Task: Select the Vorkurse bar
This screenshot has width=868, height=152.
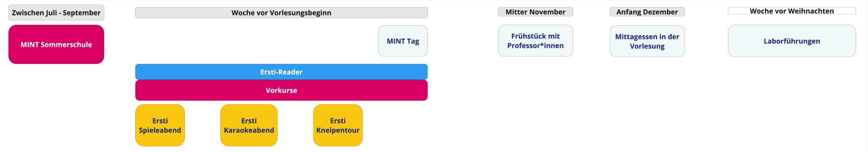Action: coord(281,90)
